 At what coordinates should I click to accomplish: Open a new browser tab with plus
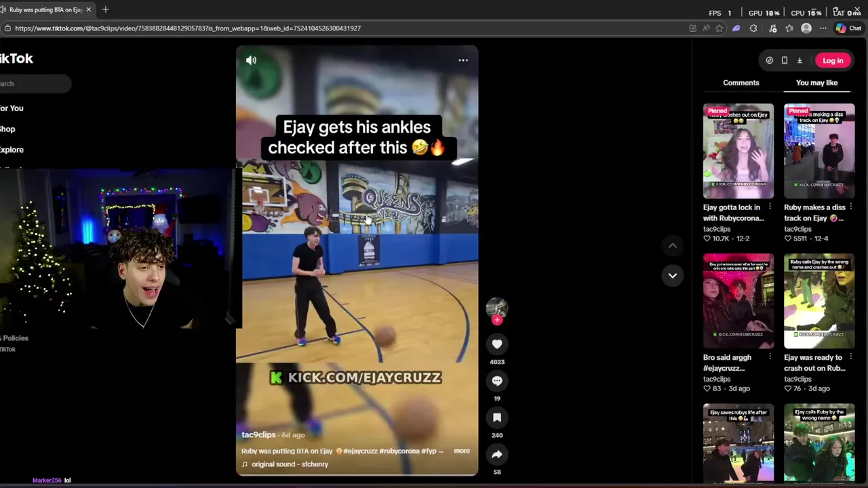click(x=105, y=9)
